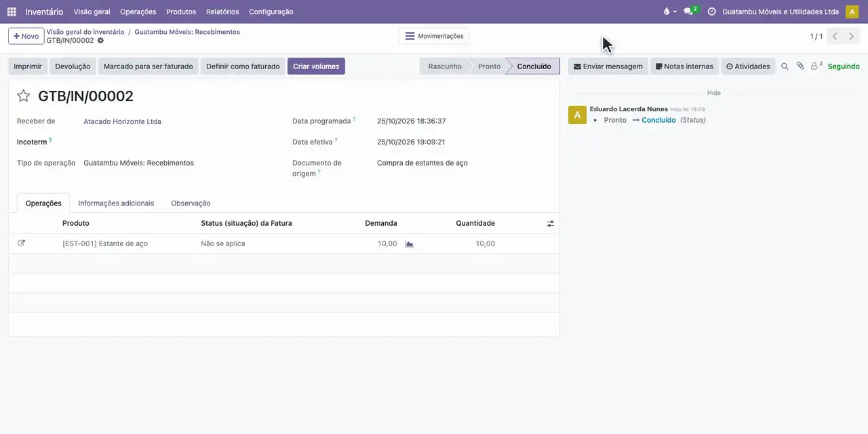Open breadcrumb Guatambu Móveis: Recebimentos
Screen dimensions: 868x434
(187, 32)
